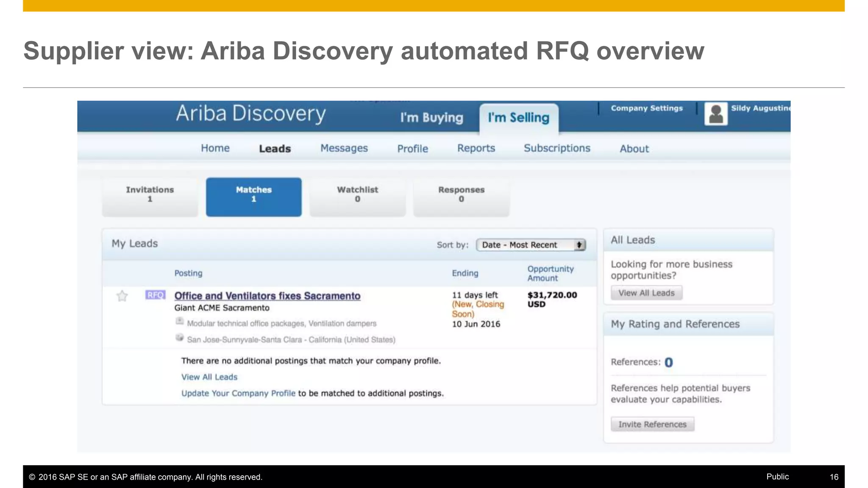Image resolution: width=868 pixels, height=488 pixels.
Task: Click the Ariba Discovery logo
Action: click(x=251, y=114)
